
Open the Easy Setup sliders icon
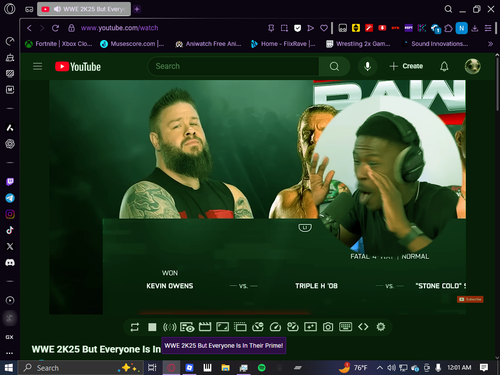(x=488, y=28)
